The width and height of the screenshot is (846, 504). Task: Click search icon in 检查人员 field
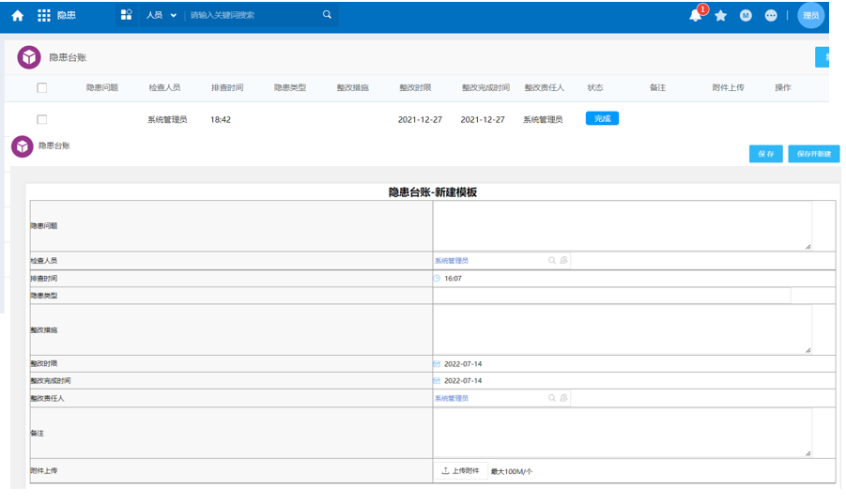click(552, 260)
